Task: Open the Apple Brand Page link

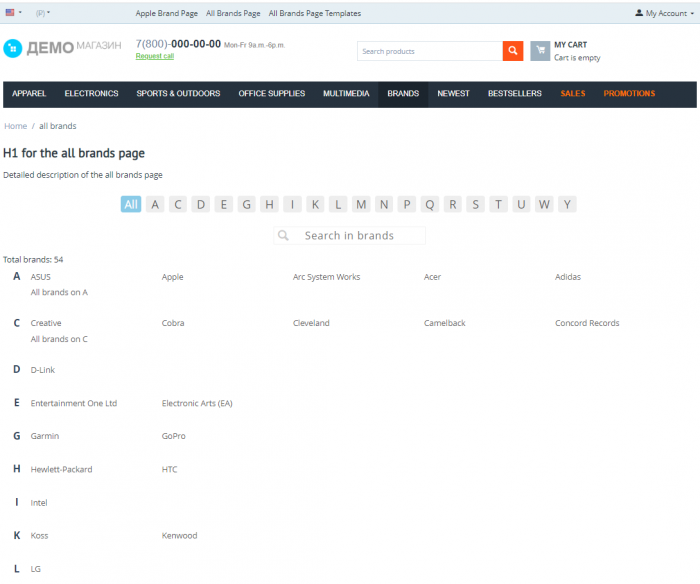Action: [x=167, y=13]
